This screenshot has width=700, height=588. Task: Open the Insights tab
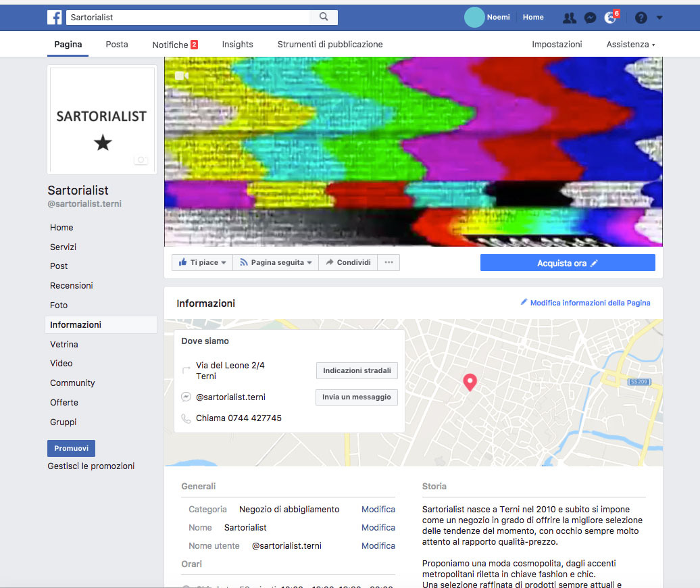[238, 44]
